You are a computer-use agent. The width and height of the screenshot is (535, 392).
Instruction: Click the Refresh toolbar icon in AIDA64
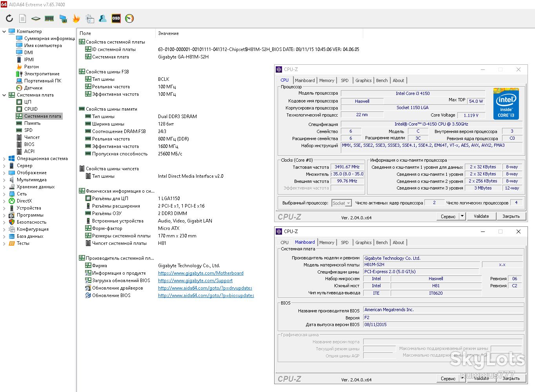(x=9, y=18)
